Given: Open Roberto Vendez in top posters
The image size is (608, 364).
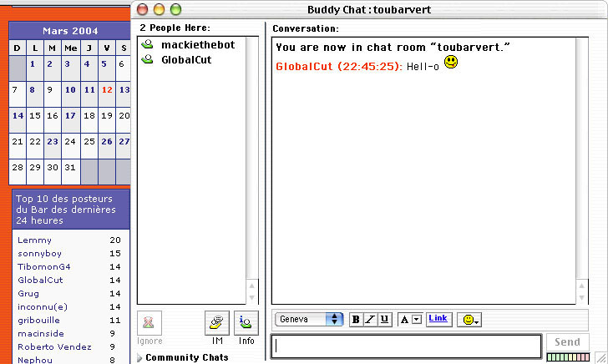Looking at the screenshot, I should pos(54,347).
